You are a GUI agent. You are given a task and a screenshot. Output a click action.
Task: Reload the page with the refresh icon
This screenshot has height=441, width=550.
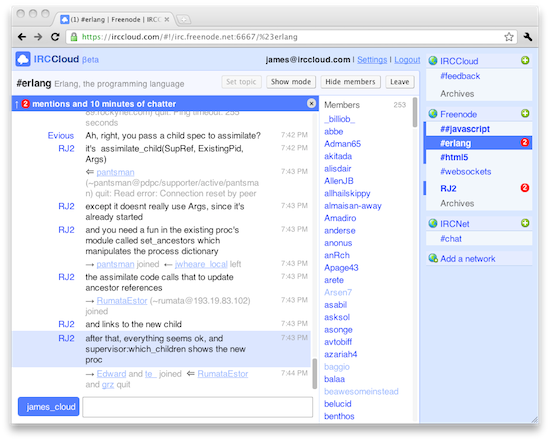pyautogui.click(x=55, y=36)
